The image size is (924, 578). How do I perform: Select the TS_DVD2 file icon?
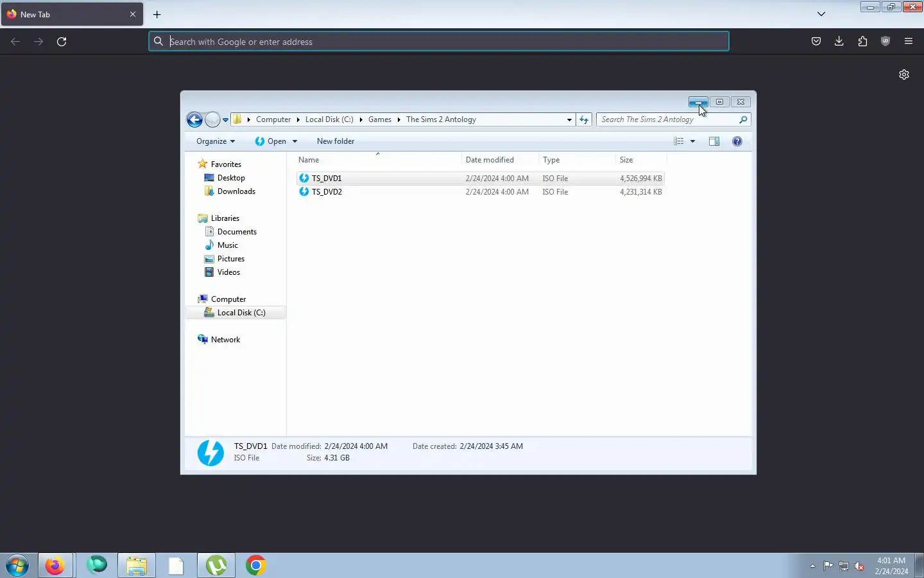(x=304, y=192)
